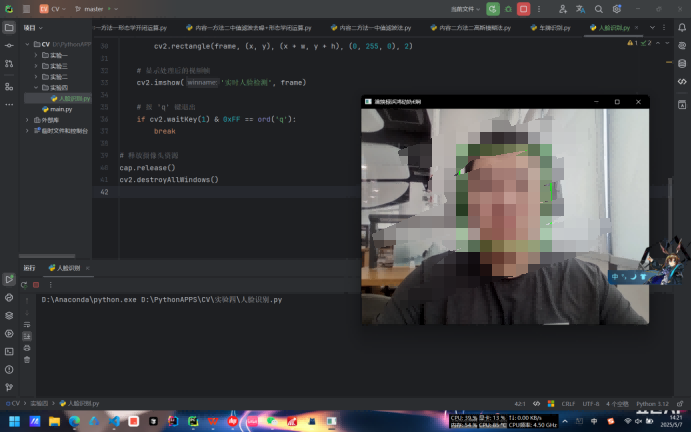Image resolution: width=692 pixels, height=432 pixels.
Task: Show more tool windows ellipsis in left sidebar
Action: coord(9,105)
